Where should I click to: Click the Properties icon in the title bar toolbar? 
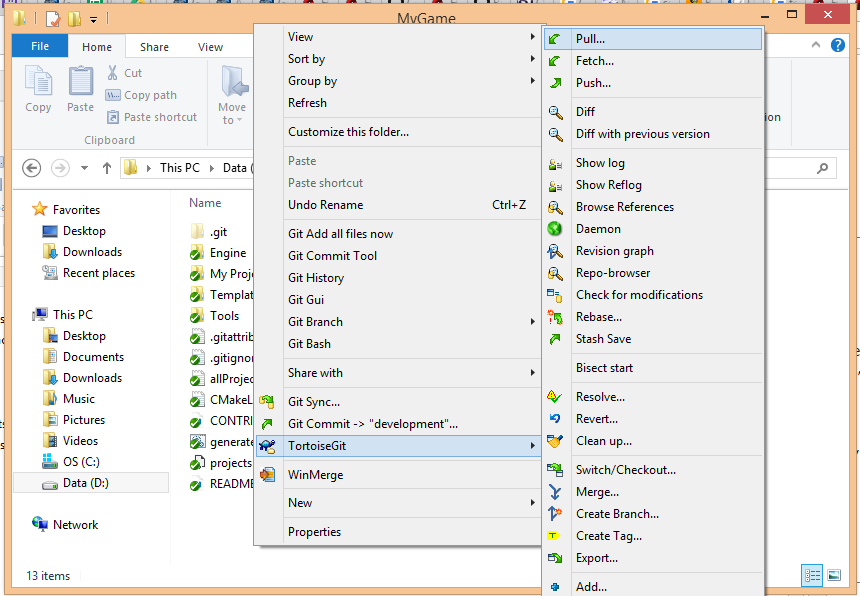(x=53, y=19)
